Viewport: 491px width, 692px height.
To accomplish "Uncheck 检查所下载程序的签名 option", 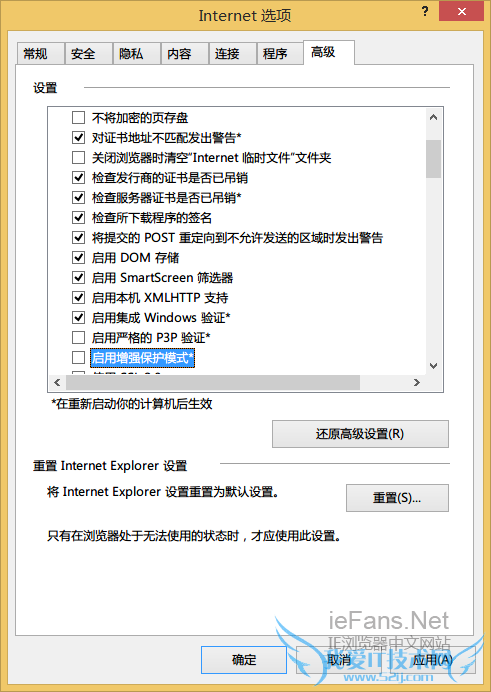I will click(79, 217).
